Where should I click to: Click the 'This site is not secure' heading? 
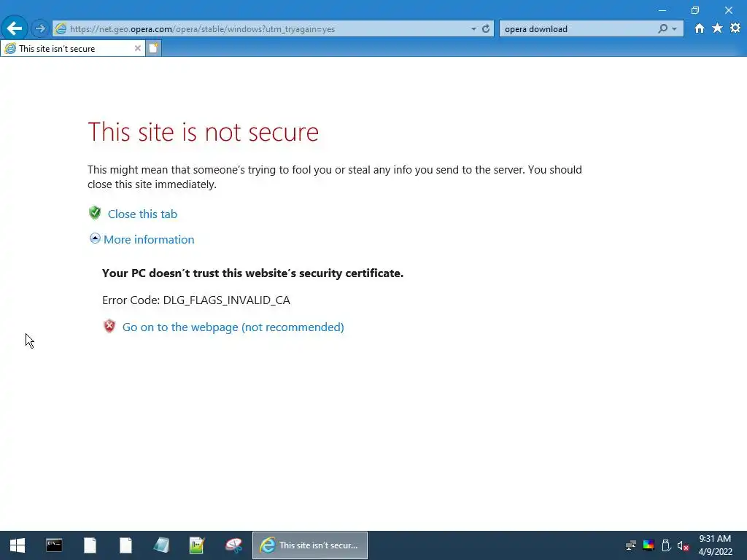click(204, 132)
